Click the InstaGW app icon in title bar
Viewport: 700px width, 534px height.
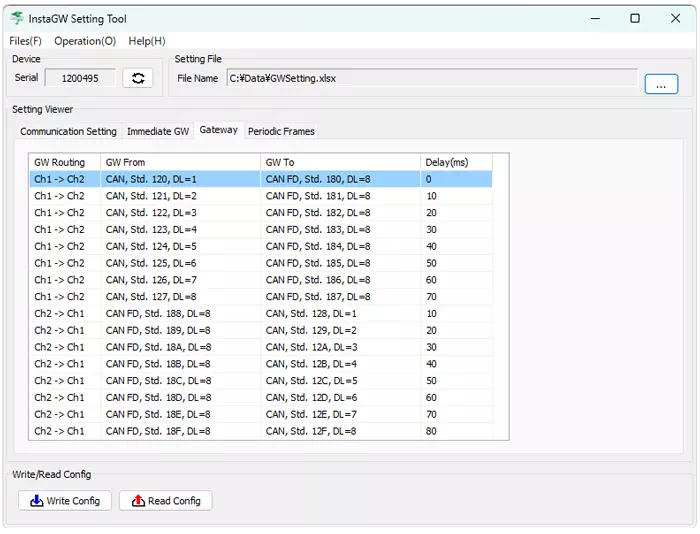[x=17, y=18]
